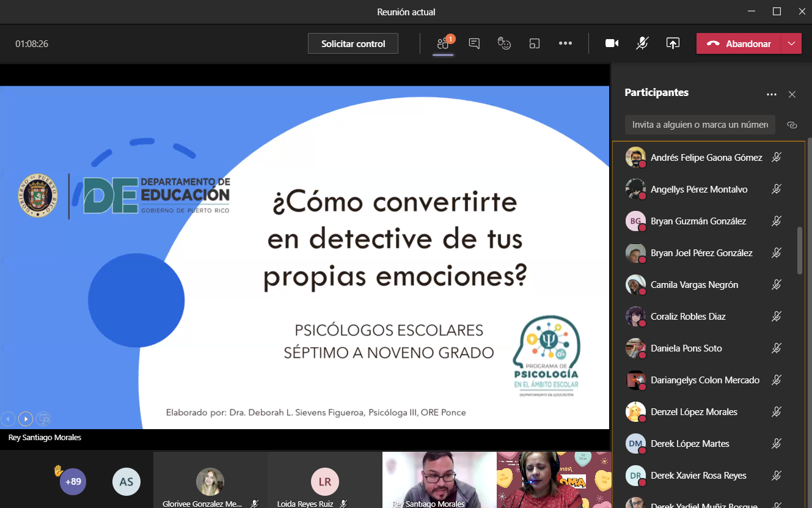Click the DM avatar of Derek López Martes
The height and width of the screenshot is (508, 812).
click(x=635, y=443)
